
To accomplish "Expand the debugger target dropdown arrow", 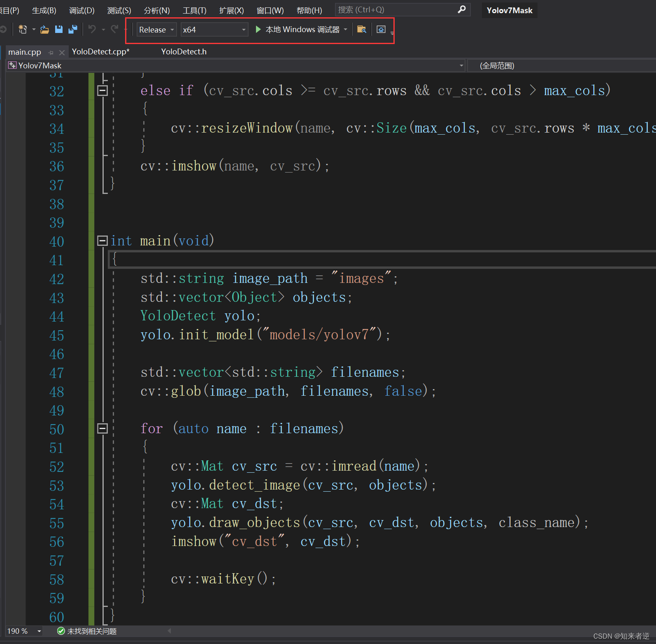I will 345,30.
